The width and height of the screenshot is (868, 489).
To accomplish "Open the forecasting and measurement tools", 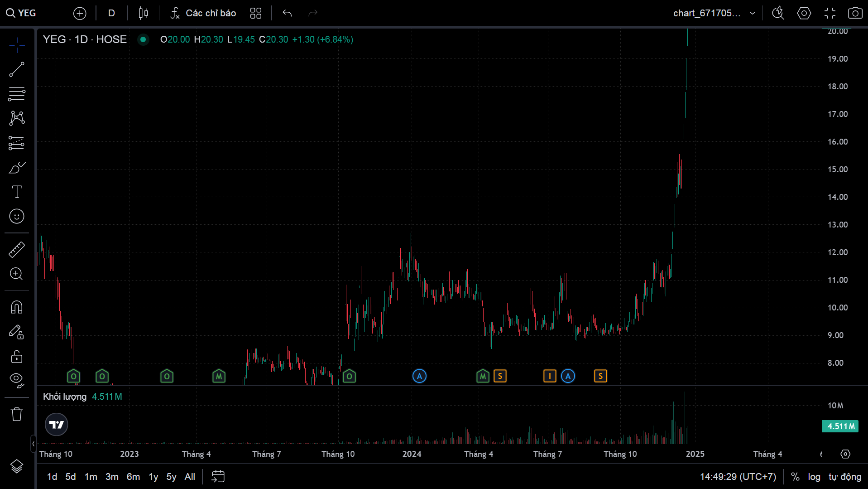I will click(x=17, y=143).
